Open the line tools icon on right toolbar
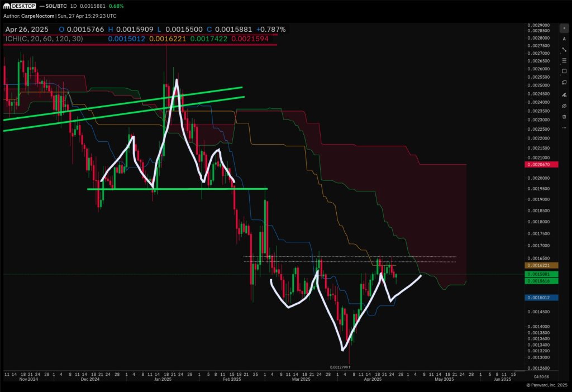This screenshot has width=572, height=392. coord(564,60)
